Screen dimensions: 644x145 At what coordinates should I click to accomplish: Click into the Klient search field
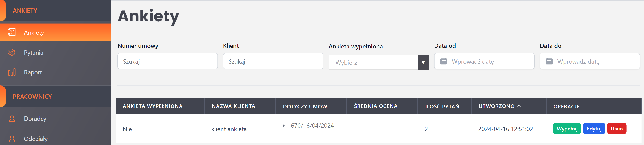pyautogui.click(x=273, y=61)
